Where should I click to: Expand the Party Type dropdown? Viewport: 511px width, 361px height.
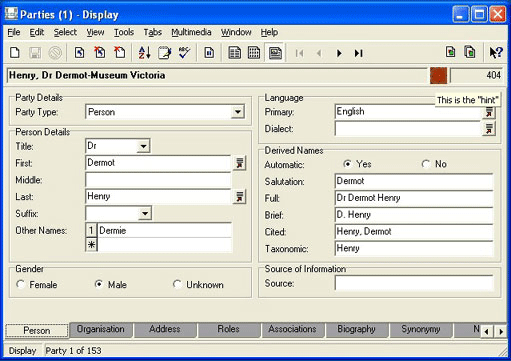(x=238, y=112)
